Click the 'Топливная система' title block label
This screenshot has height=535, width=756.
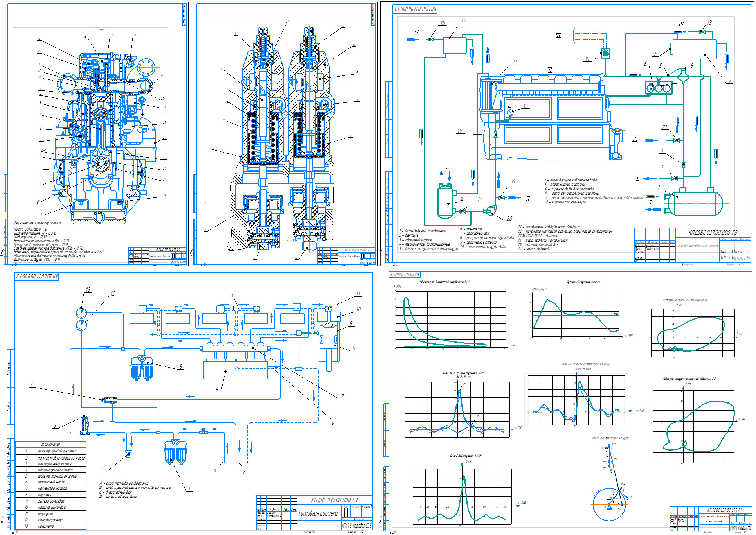[x=318, y=513]
